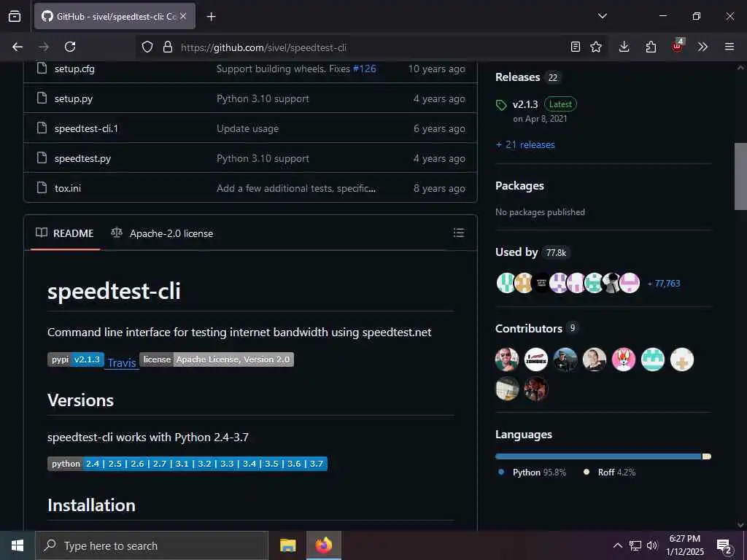
Task: Click the taskbar search box
Action: (x=152, y=545)
